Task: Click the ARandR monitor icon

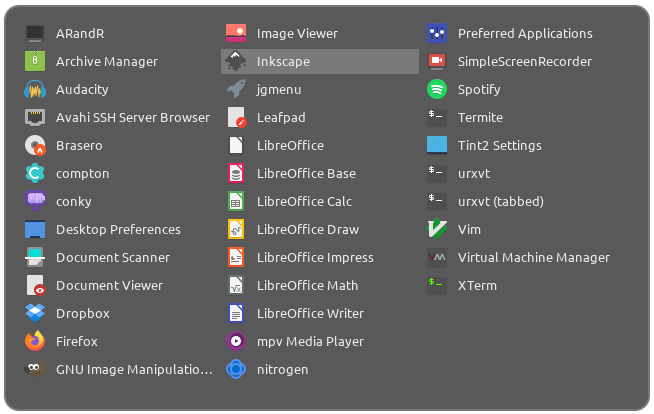Action: coord(35,33)
